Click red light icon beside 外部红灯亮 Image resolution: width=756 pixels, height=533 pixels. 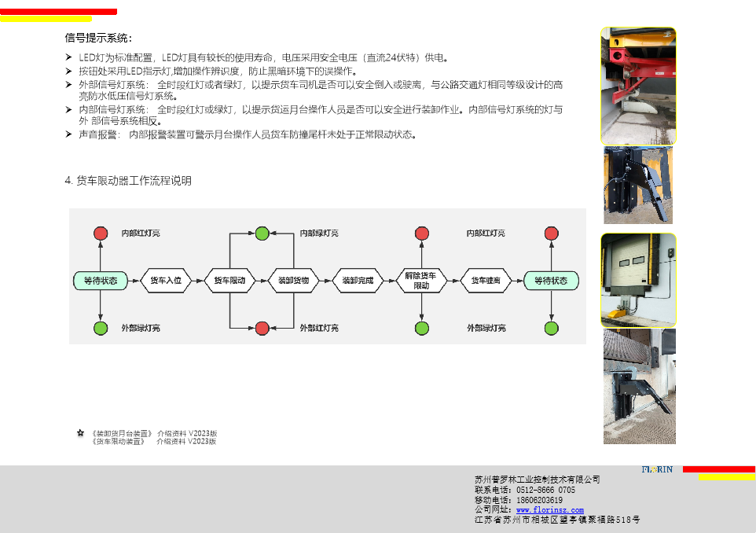click(262, 328)
